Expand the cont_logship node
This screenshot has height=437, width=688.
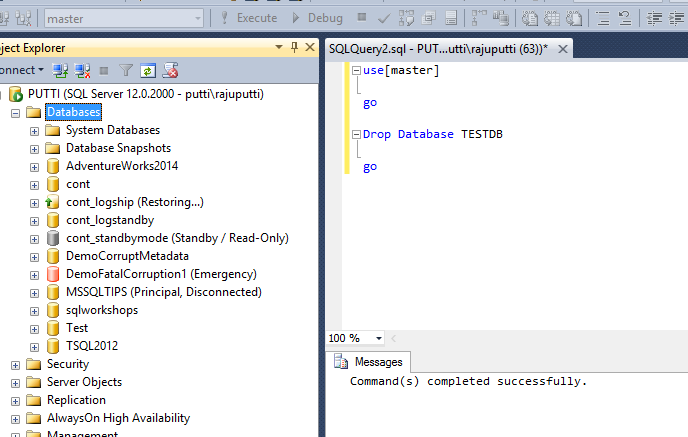click(x=34, y=203)
